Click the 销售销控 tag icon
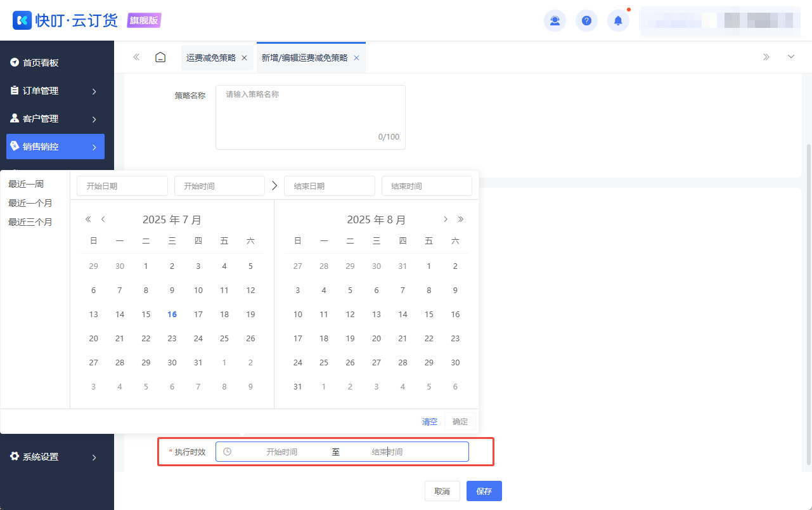This screenshot has height=510, width=812. [x=15, y=146]
